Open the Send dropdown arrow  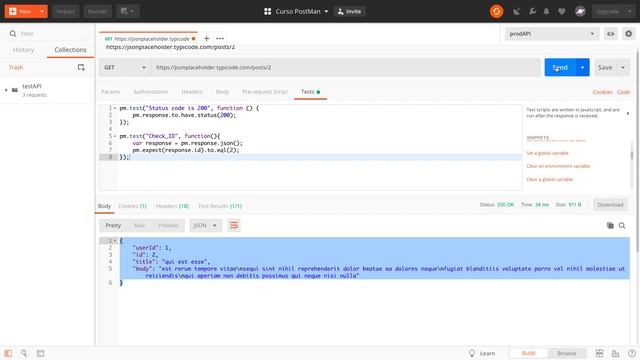coord(582,67)
